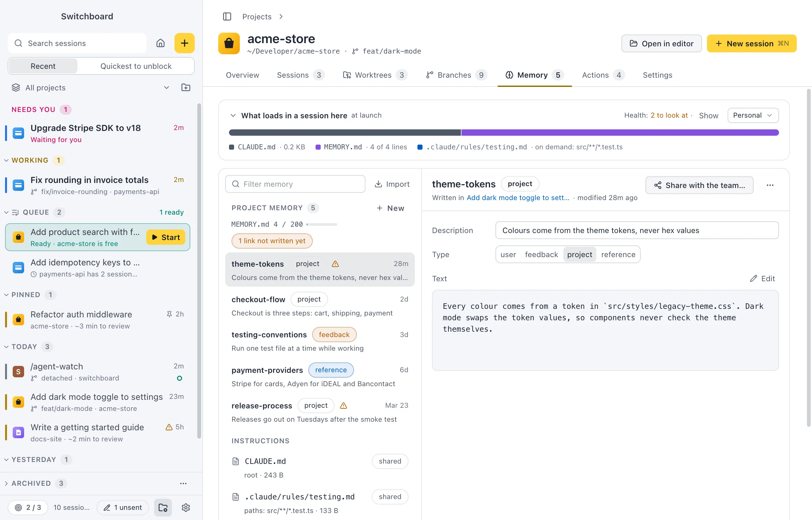This screenshot has width=812, height=520.
Task: Click the warning icon on the release-process row
Action: pos(344,406)
